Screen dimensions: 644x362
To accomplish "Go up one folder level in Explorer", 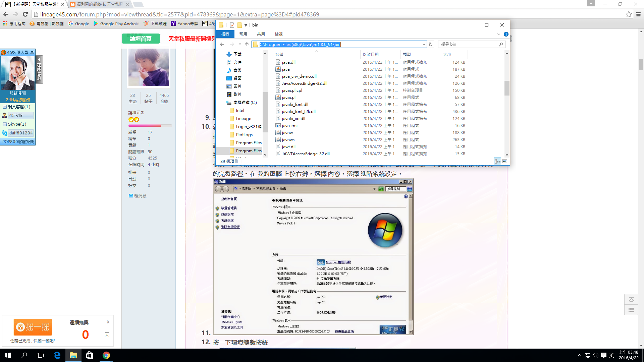I will coord(247,44).
